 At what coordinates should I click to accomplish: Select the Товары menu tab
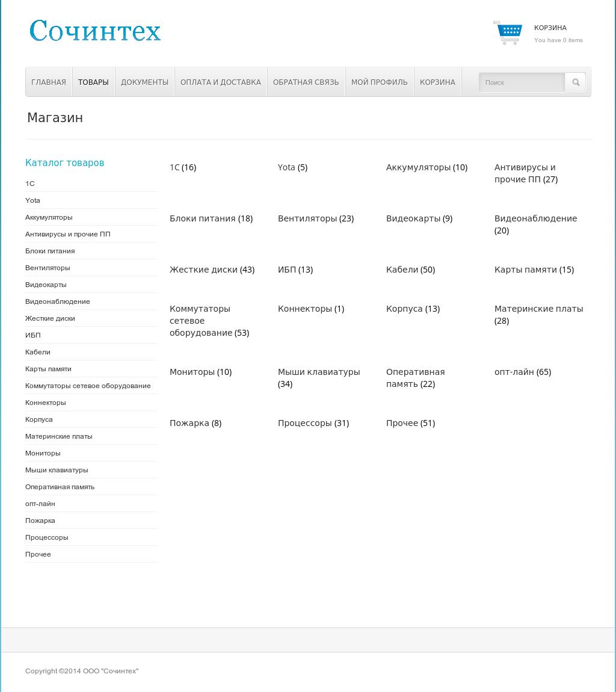click(x=93, y=82)
